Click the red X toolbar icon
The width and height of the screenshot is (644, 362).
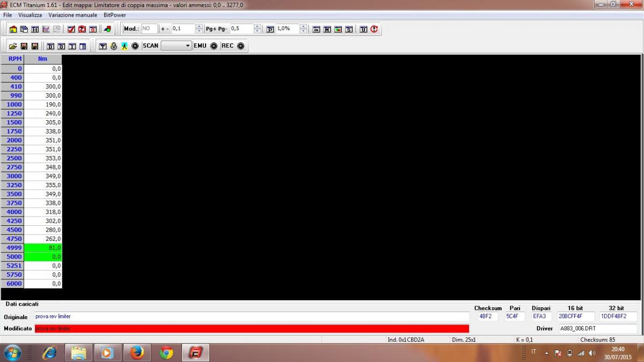pyautogui.click(x=82, y=29)
